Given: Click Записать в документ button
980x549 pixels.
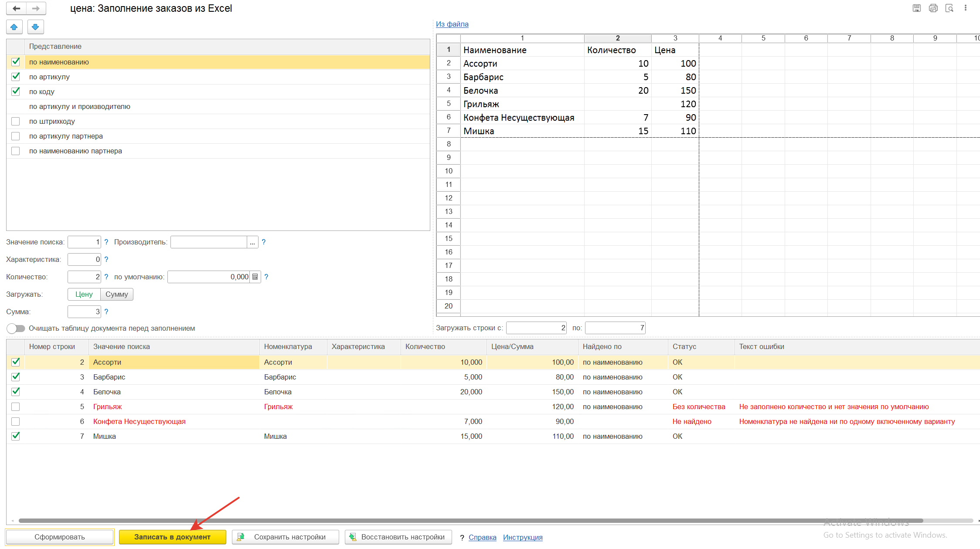Looking at the screenshot, I should point(172,537).
